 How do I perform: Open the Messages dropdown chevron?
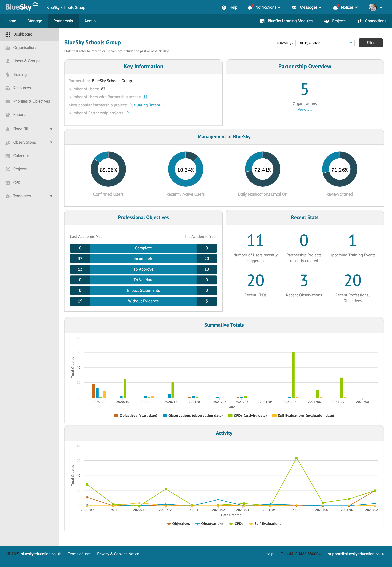coord(320,7)
